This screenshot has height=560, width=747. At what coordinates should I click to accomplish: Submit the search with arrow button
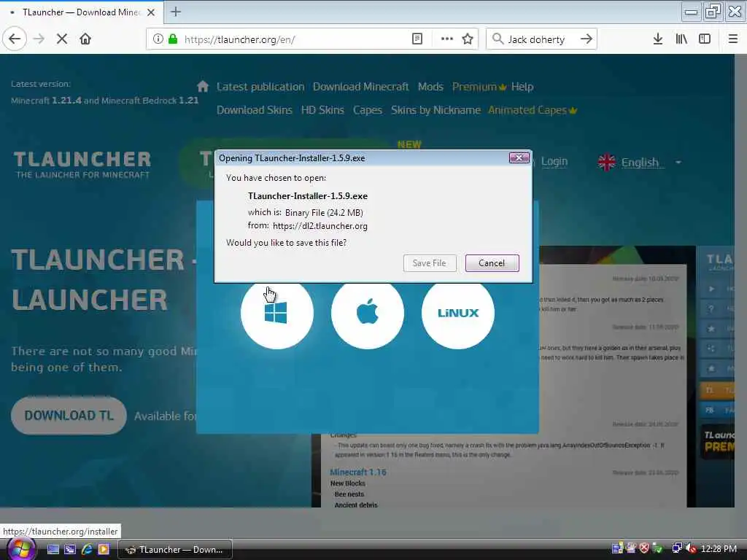[587, 39]
